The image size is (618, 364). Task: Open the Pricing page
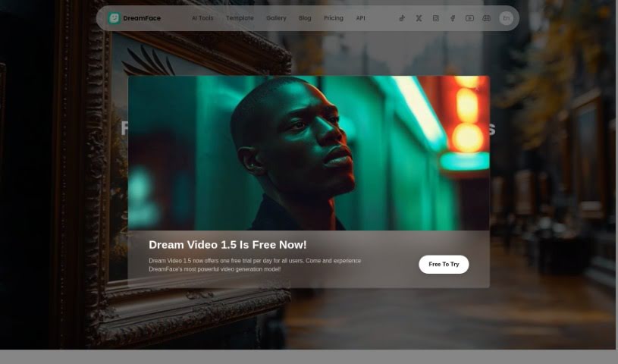(334, 18)
